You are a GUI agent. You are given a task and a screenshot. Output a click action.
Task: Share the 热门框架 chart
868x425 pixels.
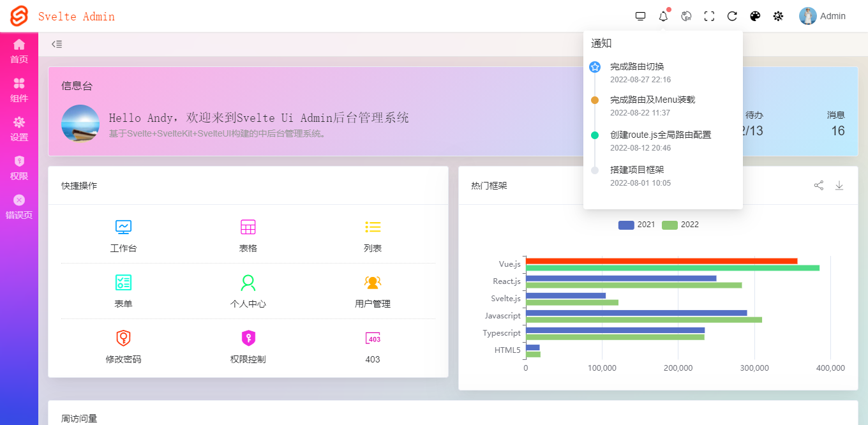point(819,185)
